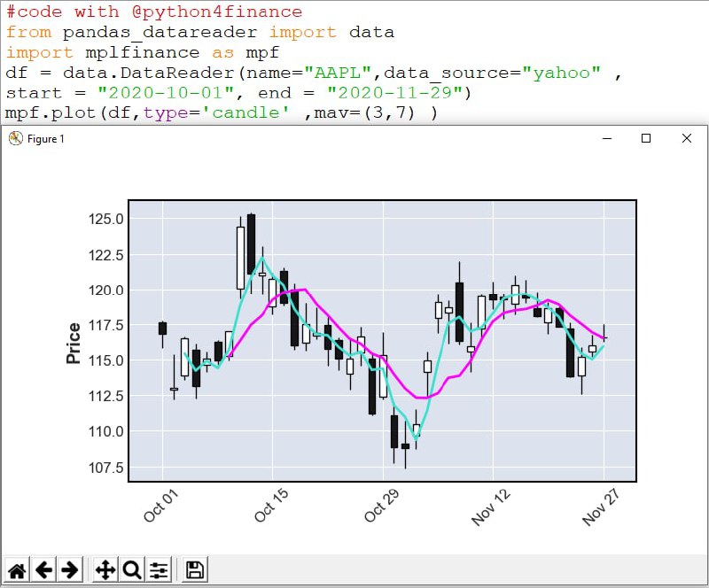The image size is (709, 588).
Task: Maximize the Figure 1 window
Action: (x=646, y=138)
